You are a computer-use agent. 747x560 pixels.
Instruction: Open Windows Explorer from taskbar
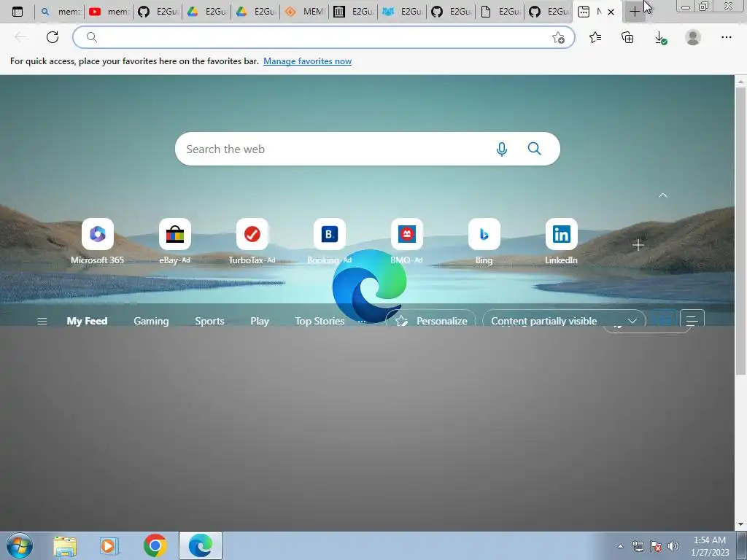click(65, 545)
